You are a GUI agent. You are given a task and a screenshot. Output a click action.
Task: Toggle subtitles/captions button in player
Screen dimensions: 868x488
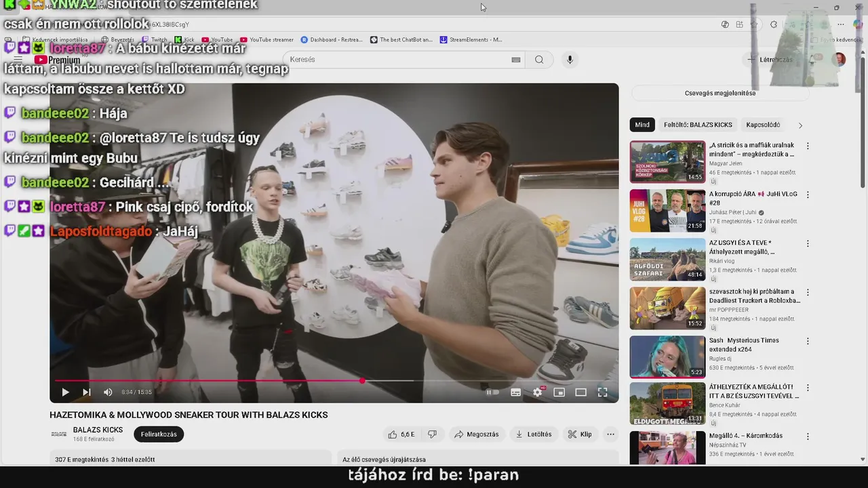pos(515,392)
